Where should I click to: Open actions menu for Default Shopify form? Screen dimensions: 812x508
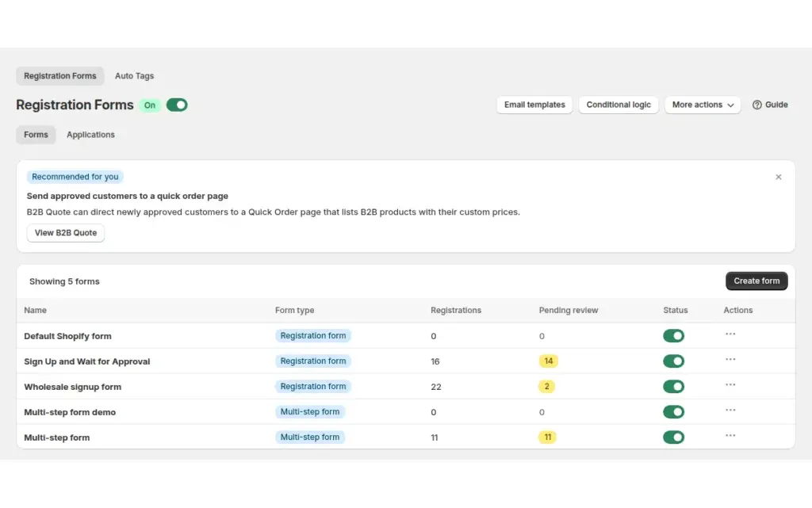730,334
